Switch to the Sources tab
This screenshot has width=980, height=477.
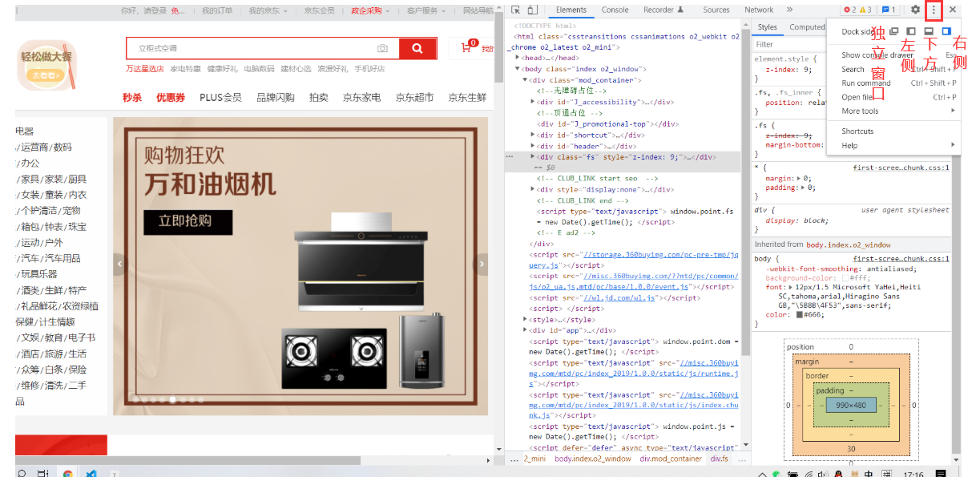pyautogui.click(x=716, y=10)
